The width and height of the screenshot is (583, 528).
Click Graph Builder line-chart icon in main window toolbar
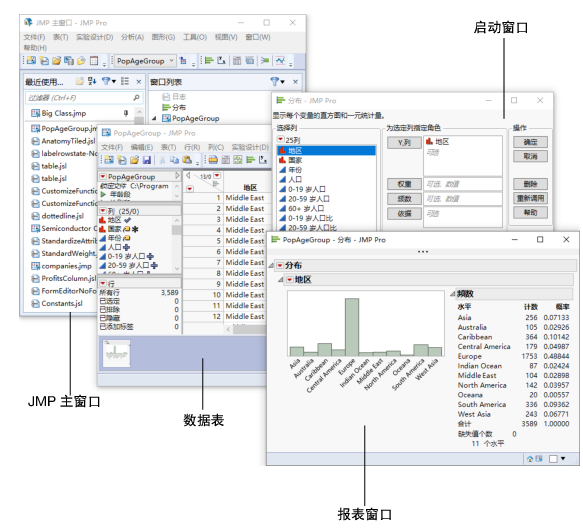(280, 60)
